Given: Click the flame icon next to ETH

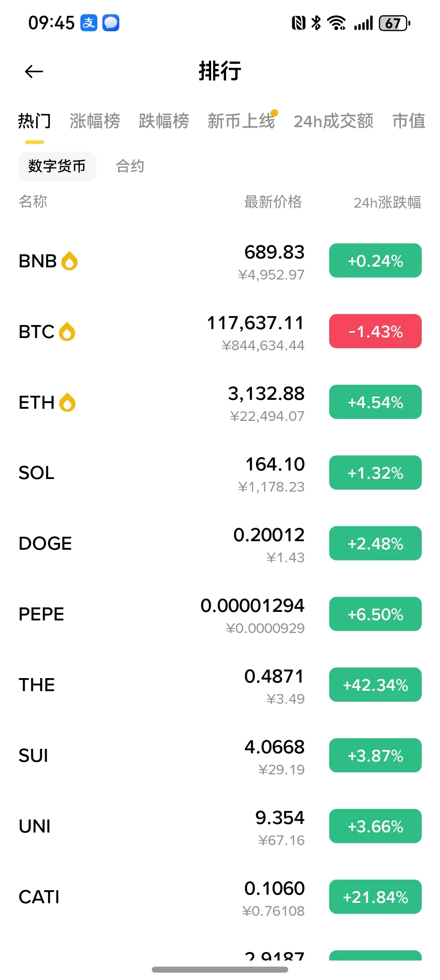Looking at the screenshot, I should click(67, 402).
